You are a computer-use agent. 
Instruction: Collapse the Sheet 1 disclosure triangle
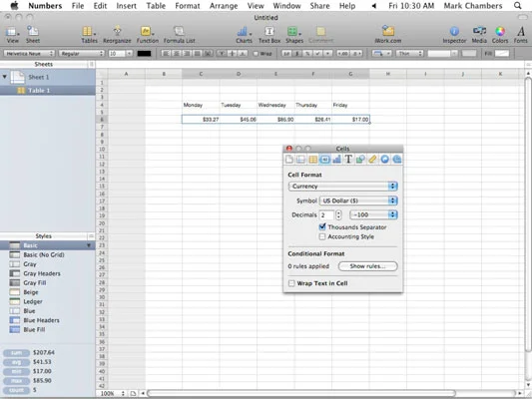(x=4, y=77)
